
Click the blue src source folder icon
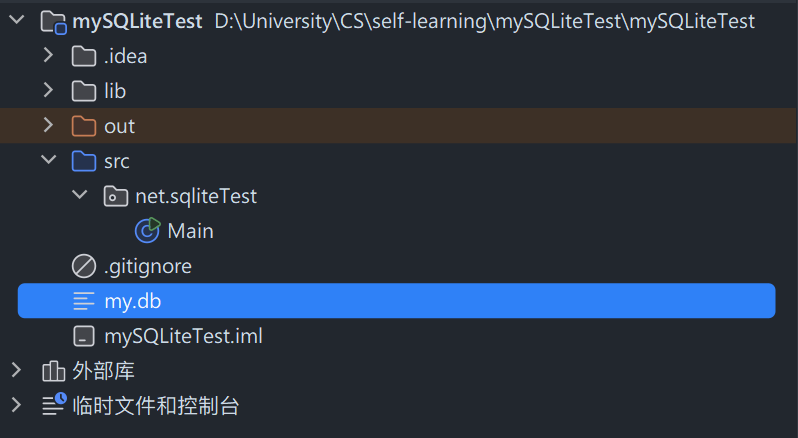[x=85, y=161]
